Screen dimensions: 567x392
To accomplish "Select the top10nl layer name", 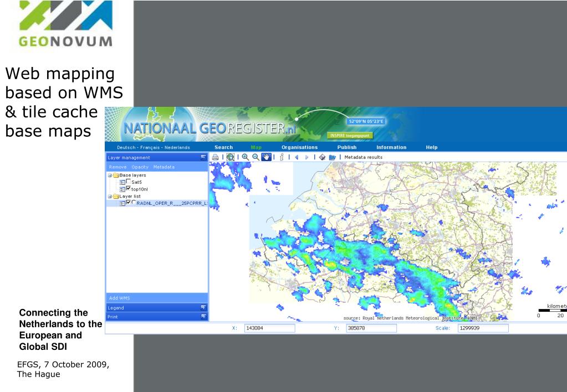I will tap(140, 189).
